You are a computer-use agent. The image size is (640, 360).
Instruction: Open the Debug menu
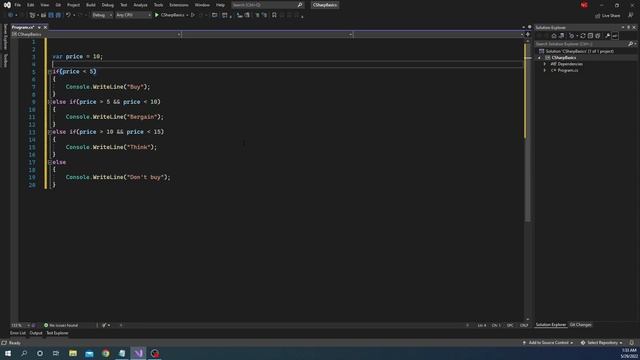coord(108,5)
